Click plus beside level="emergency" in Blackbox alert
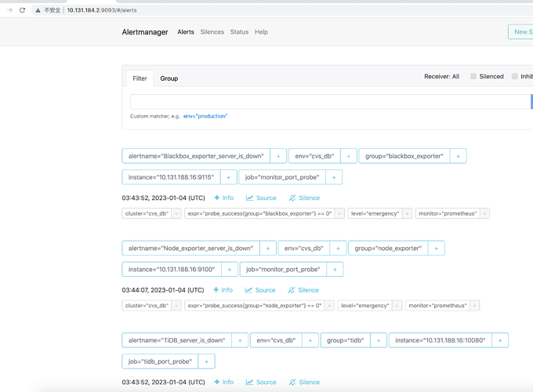 coord(407,213)
